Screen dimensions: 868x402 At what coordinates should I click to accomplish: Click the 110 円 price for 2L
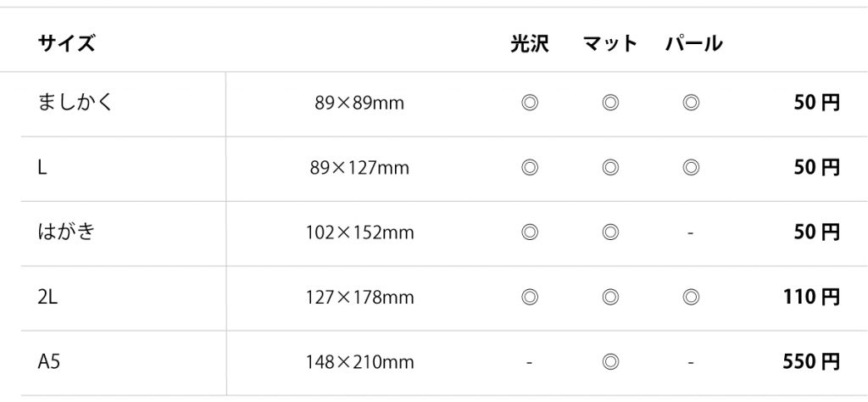point(811,298)
